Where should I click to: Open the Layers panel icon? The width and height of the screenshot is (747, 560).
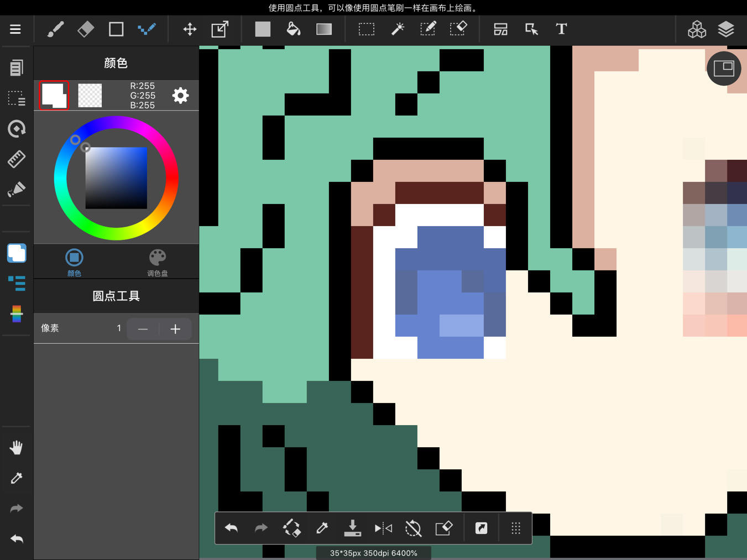[726, 29]
